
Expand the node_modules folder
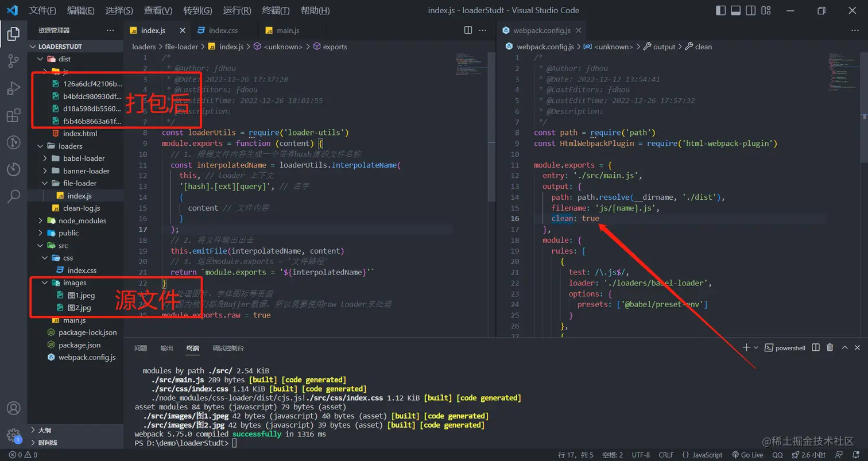[40, 220]
